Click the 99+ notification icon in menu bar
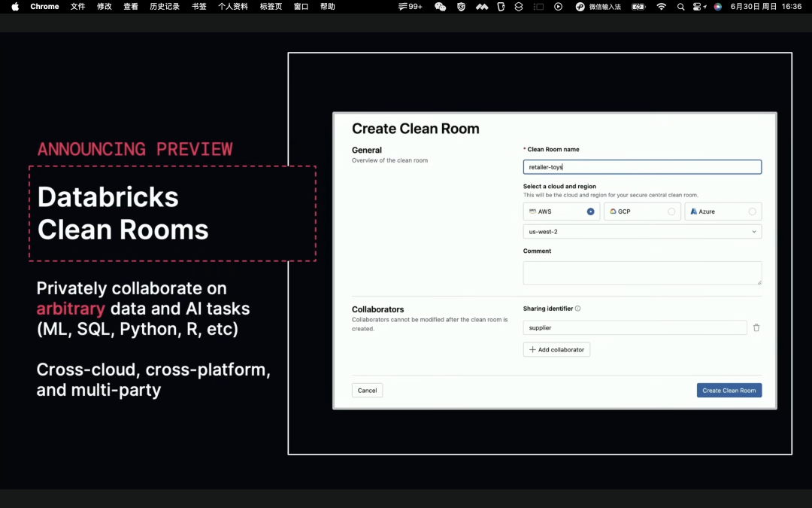This screenshot has height=508, width=812. [411, 7]
